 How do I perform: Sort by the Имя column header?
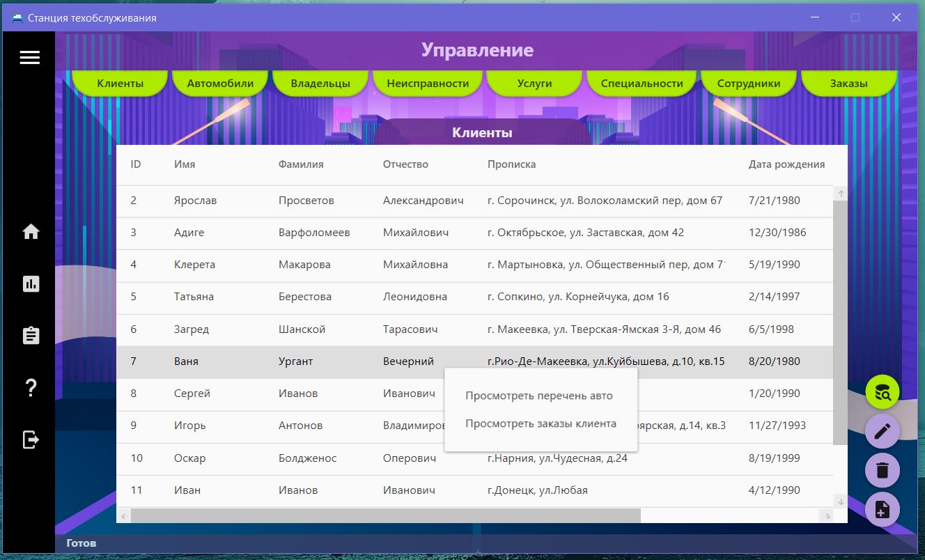pos(185,164)
